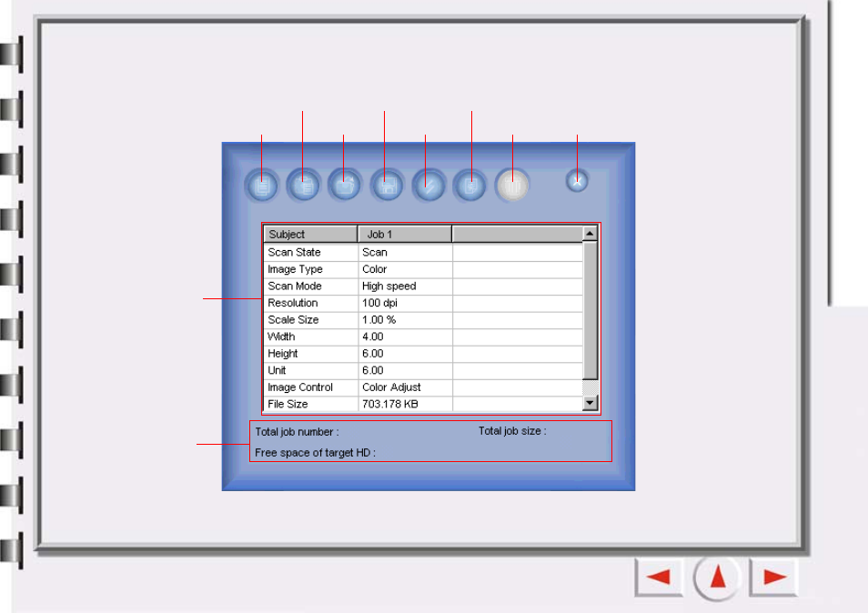
Task: Select the Height row label
Action: [x=283, y=354]
